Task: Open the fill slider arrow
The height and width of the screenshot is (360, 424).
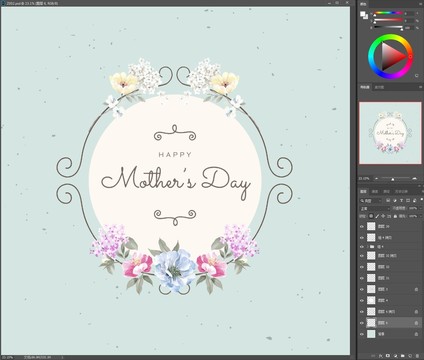Action: [421, 216]
